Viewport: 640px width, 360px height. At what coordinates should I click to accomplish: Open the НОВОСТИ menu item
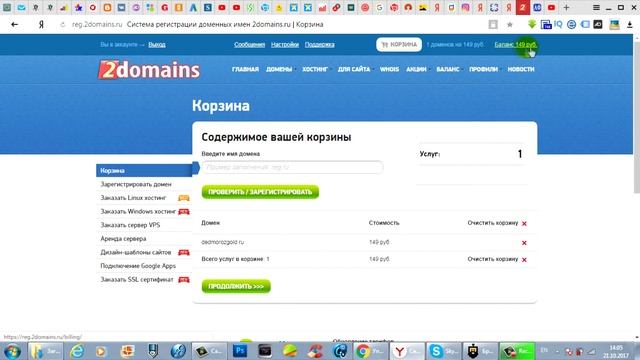pos(521,69)
